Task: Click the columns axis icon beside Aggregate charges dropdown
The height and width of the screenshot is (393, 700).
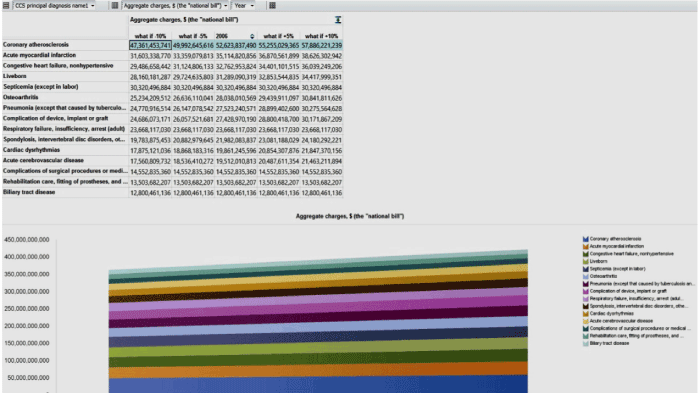Action: 115,5
